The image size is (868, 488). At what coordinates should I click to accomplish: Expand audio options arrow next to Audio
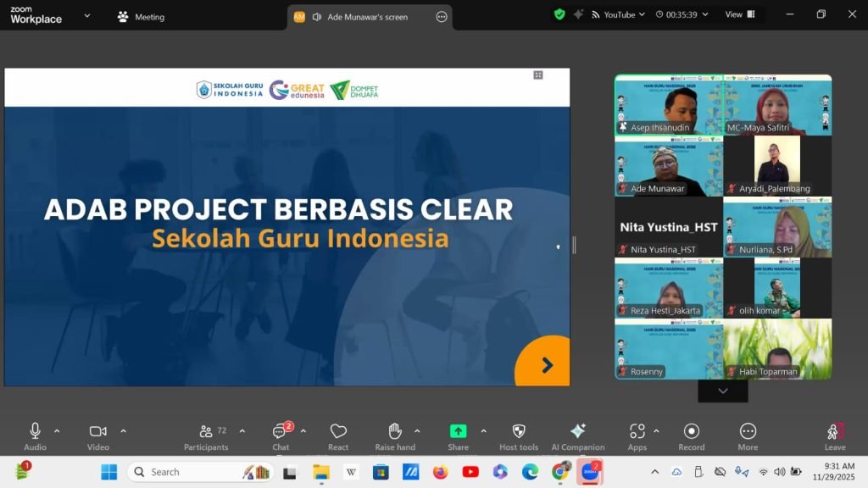57,430
